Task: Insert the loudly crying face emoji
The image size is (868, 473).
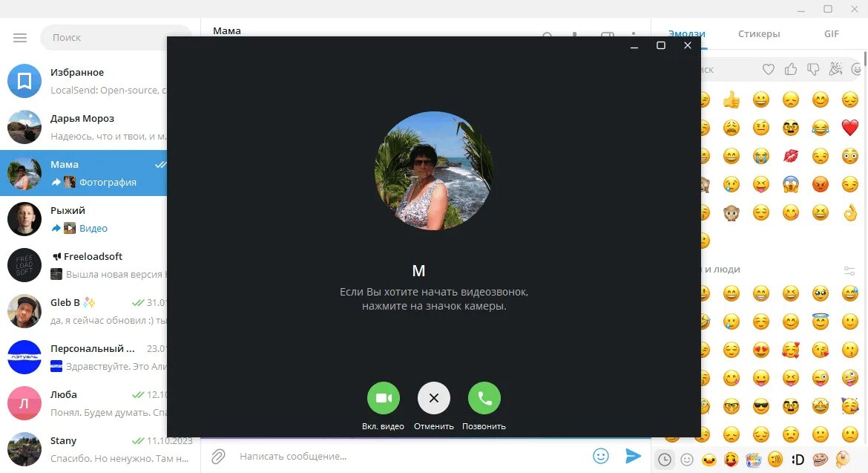Action: (761, 156)
